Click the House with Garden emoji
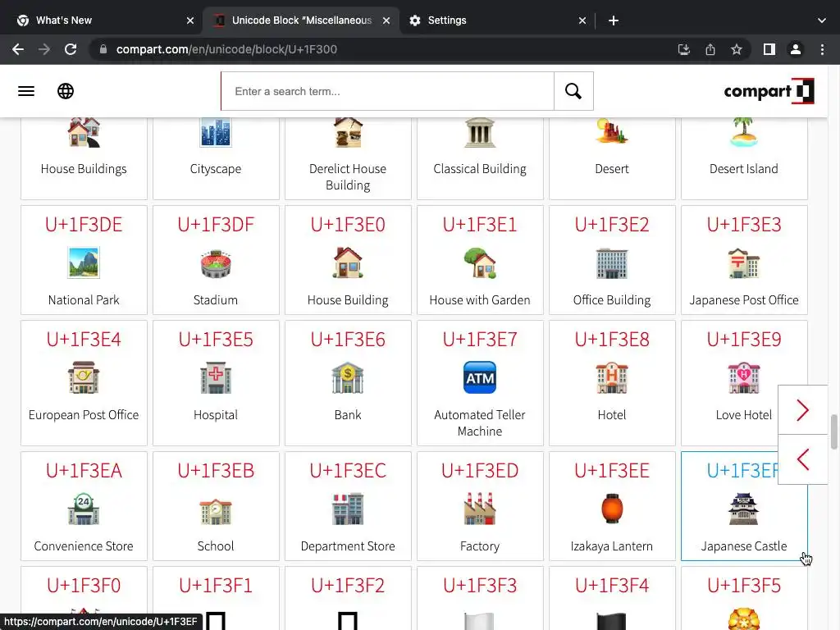The height and width of the screenshot is (630, 840). pyautogui.click(x=480, y=262)
